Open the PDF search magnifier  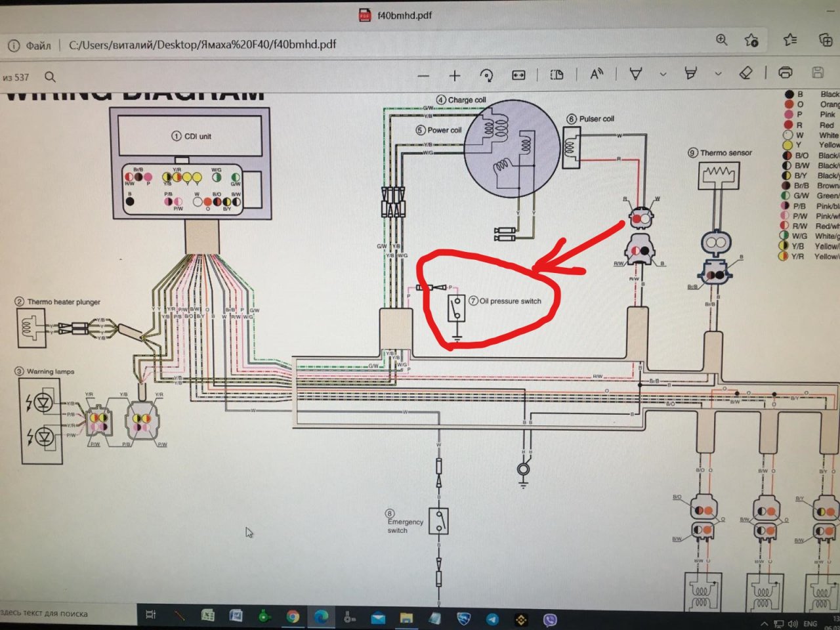50,77
